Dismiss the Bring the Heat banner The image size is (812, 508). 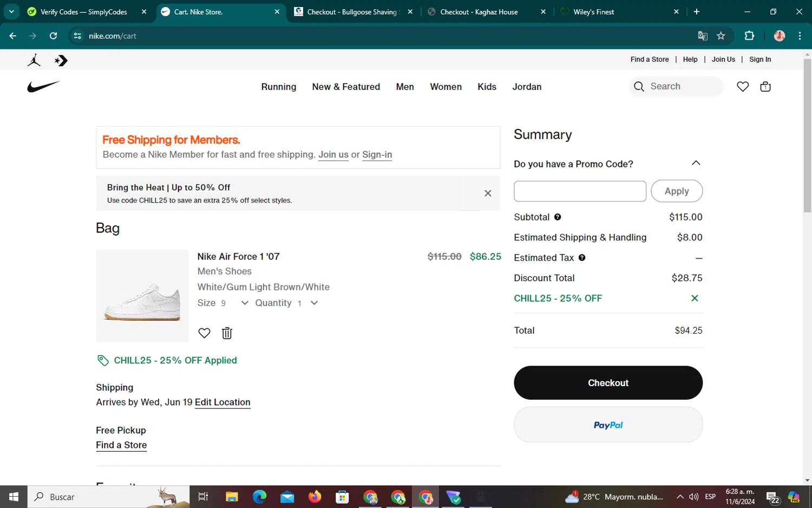tap(488, 193)
